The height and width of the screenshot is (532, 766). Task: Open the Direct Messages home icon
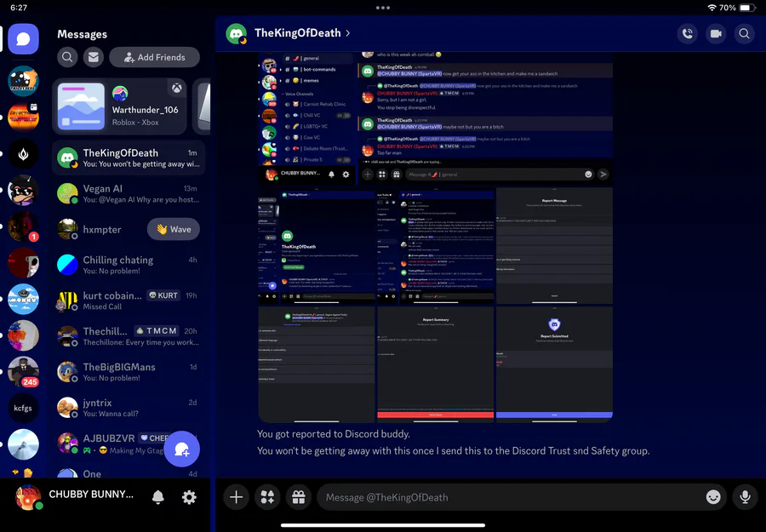coord(23,38)
